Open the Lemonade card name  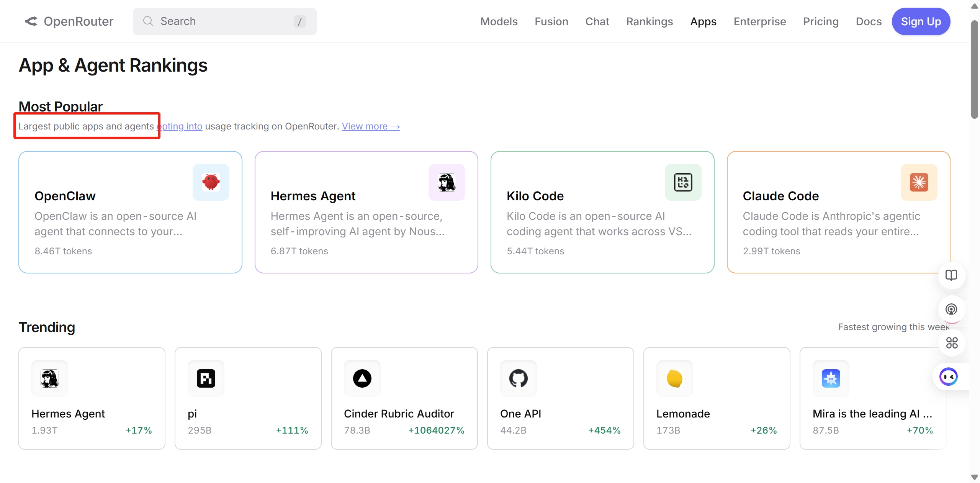[x=683, y=414]
